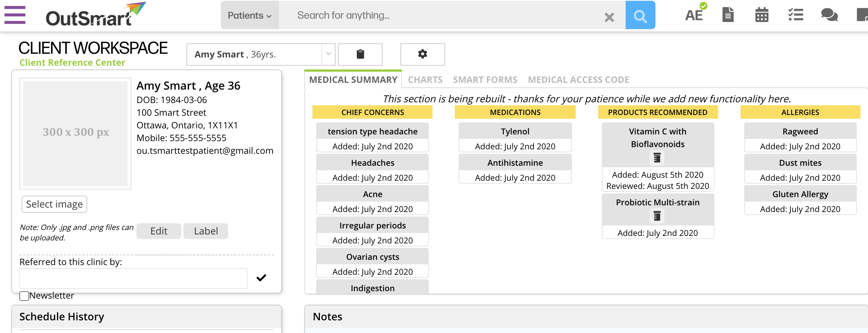The image size is (868, 333).
Task: Select the Gluten Allergy card
Action: (x=800, y=200)
